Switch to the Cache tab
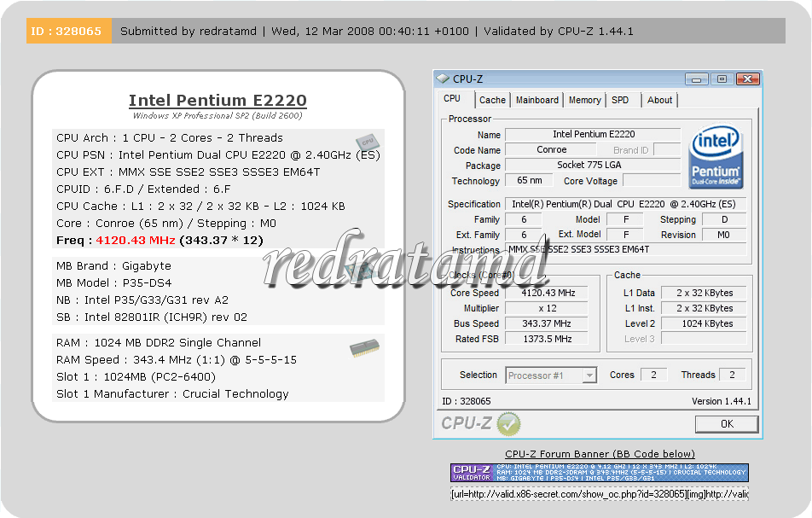The image size is (812, 518). (492, 100)
